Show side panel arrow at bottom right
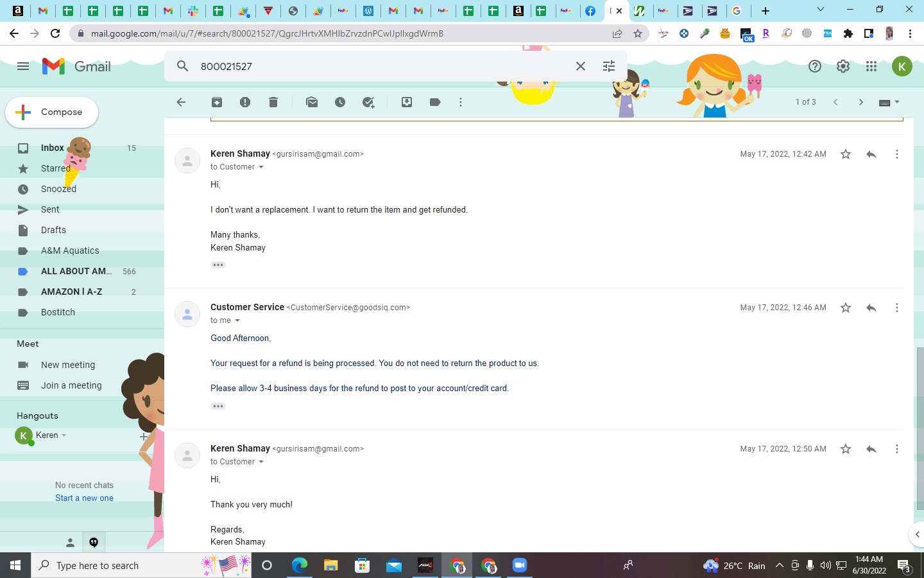924x578 pixels. [x=917, y=534]
